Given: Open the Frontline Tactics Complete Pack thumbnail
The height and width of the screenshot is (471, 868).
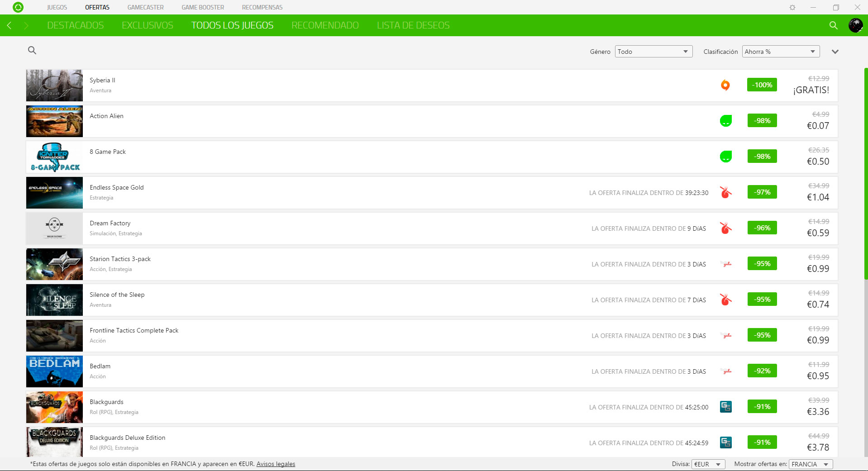Looking at the screenshot, I should pyautogui.click(x=54, y=335).
